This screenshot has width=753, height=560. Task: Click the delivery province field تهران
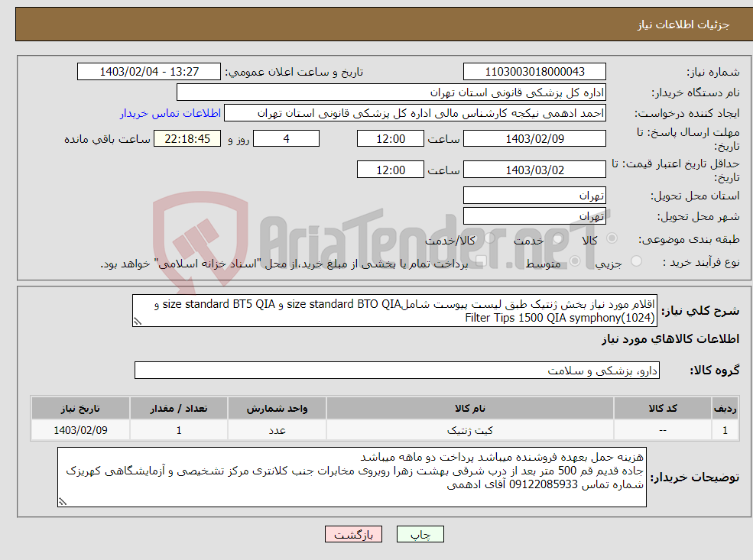[534, 196]
